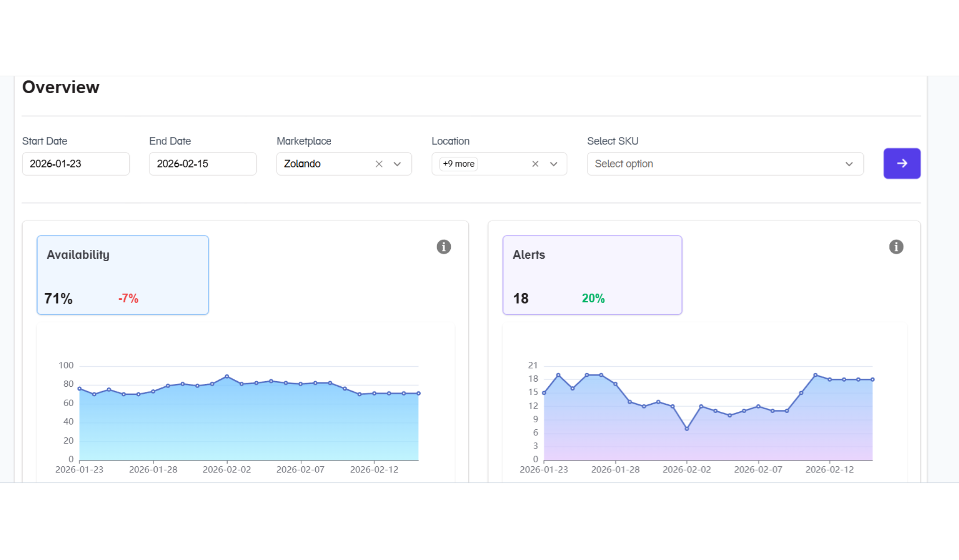Click the Overview page heading
Screen dimensions: 959x560
coord(61,87)
